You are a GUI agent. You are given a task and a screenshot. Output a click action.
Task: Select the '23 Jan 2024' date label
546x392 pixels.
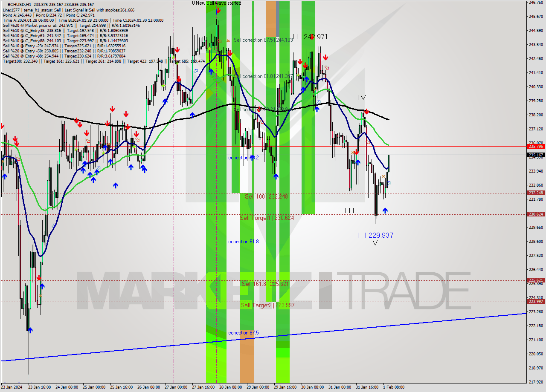pyautogui.click(x=12, y=387)
